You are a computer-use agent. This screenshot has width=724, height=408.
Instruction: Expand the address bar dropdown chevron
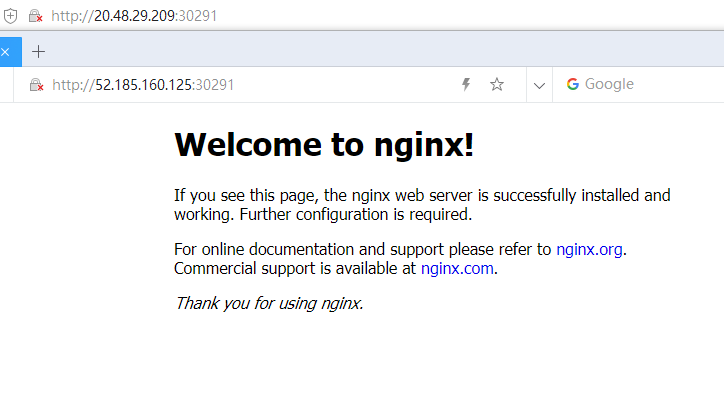539,85
